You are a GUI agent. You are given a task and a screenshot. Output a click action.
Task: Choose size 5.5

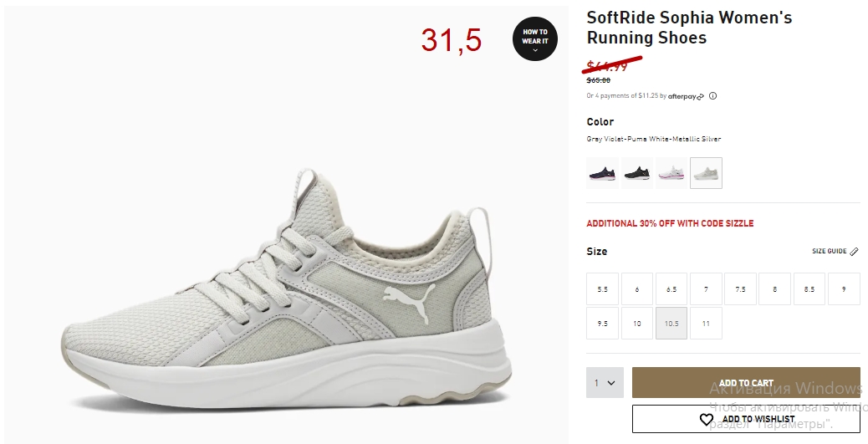click(x=602, y=289)
